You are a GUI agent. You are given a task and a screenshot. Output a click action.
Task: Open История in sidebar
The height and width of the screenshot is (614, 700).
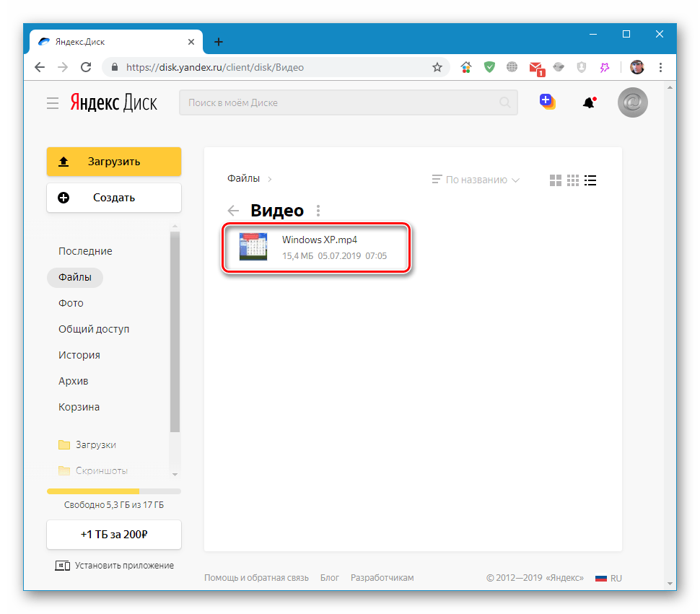click(x=79, y=355)
